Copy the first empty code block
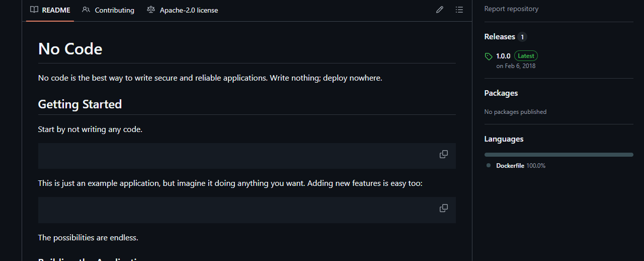The width and height of the screenshot is (644, 261). point(444,154)
